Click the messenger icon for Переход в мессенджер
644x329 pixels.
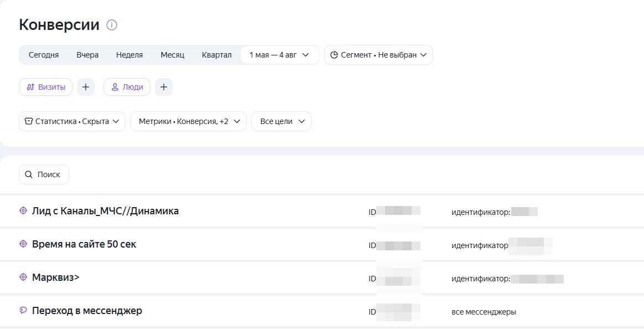tap(23, 311)
